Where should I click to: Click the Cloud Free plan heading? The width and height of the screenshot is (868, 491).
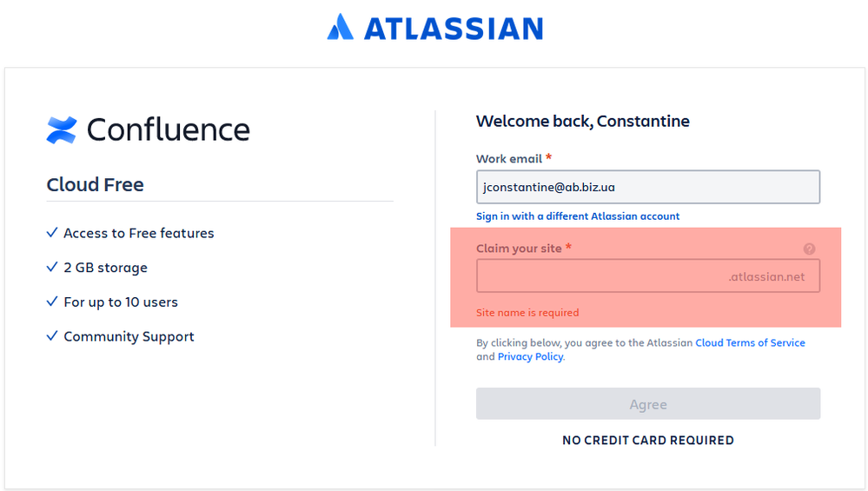click(96, 185)
